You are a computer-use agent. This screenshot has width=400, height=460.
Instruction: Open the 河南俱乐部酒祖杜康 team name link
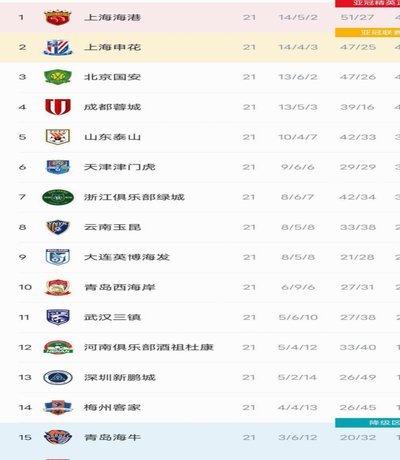pos(149,347)
